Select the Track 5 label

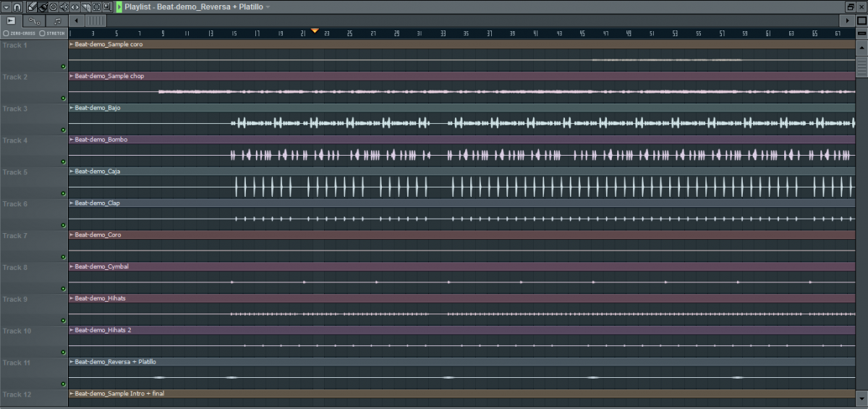[14, 172]
